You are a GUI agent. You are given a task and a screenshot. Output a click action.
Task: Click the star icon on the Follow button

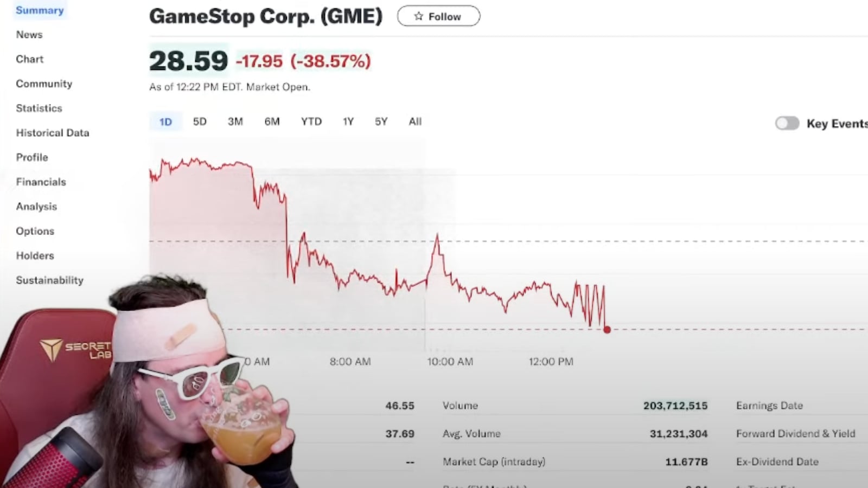[418, 16]
